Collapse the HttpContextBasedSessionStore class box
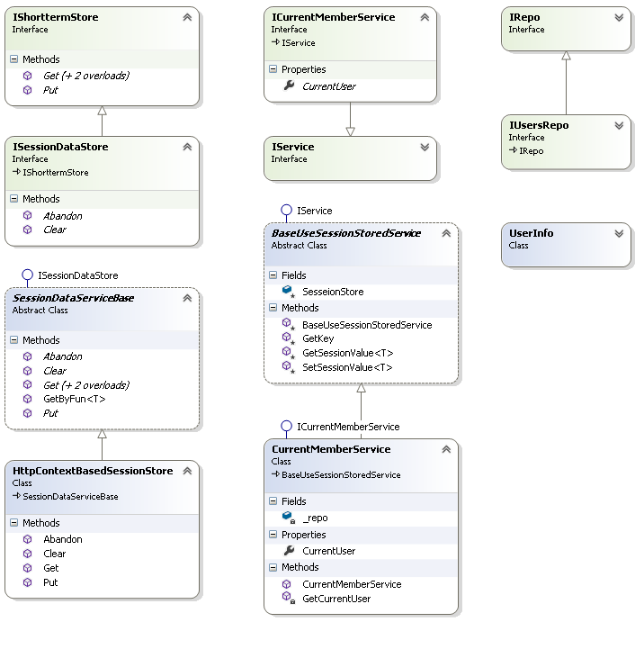 click(187, 471)
